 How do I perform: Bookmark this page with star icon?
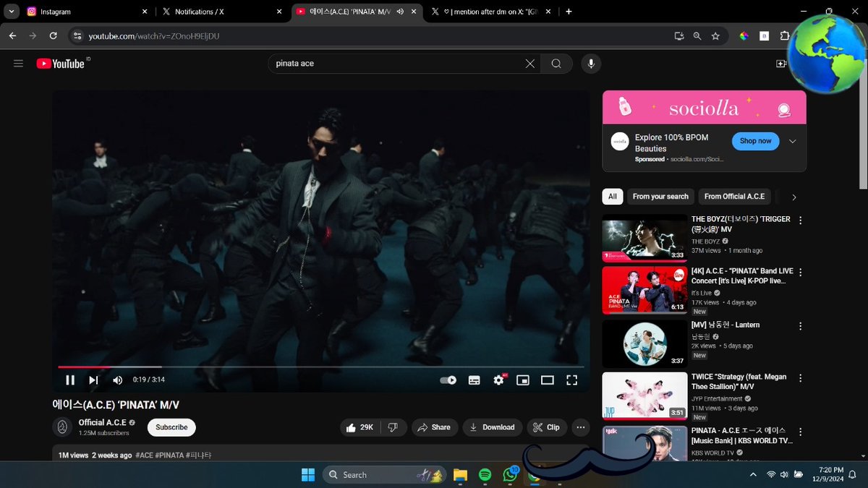(x=715, y=35)
